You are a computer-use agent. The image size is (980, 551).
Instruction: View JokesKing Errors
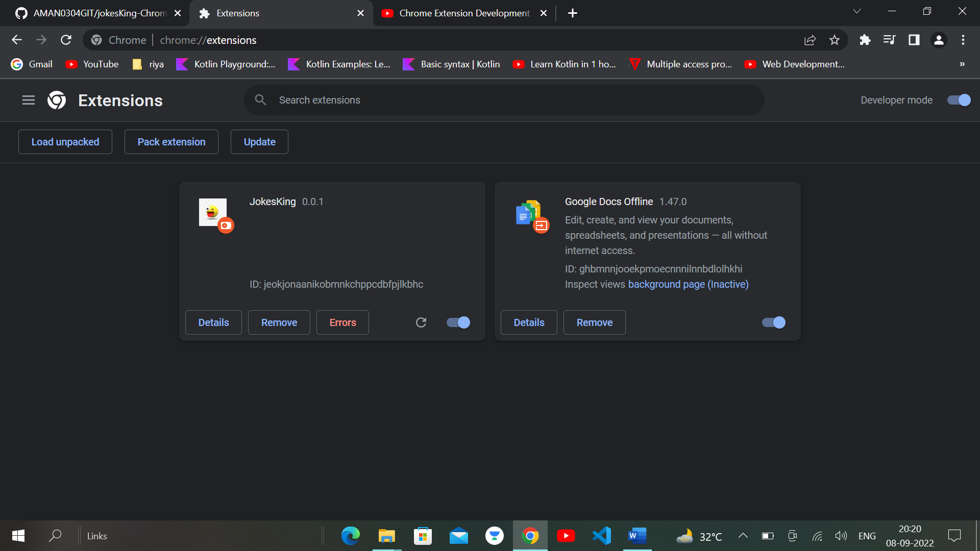[342, 322]
